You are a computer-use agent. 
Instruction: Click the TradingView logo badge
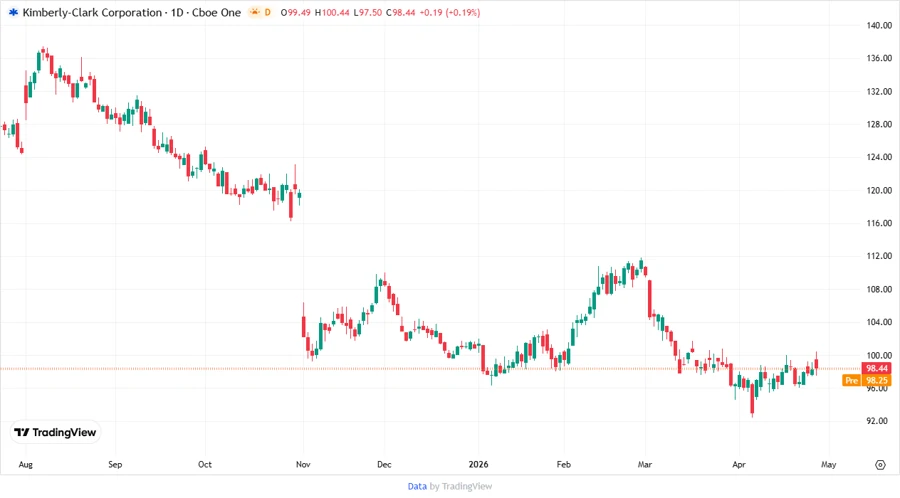click(x=55, y=432)
